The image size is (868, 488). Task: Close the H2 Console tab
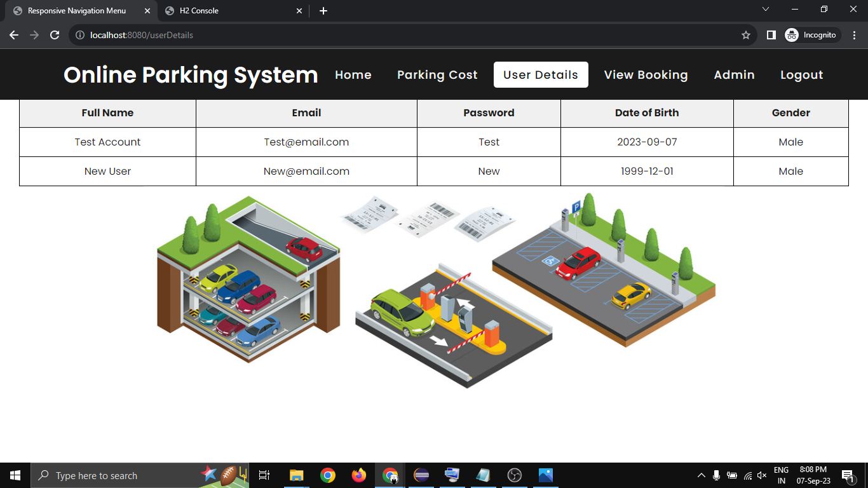coord(299,11)
